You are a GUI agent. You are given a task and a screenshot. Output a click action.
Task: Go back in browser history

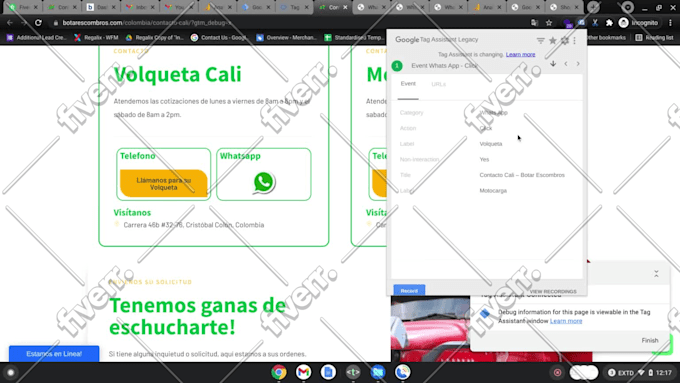click(10, 23)
